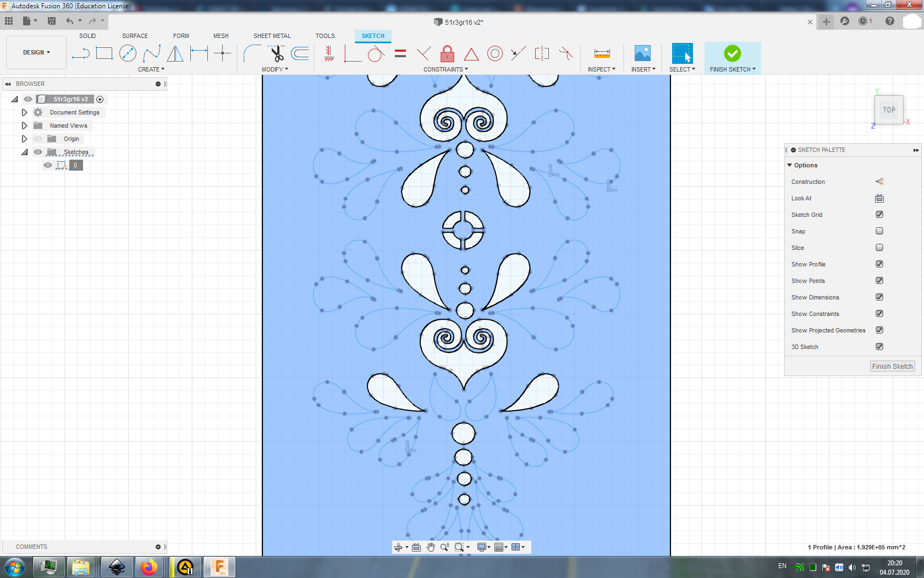
Task: Expand the Named Views node
Action: tap(24, 126)
